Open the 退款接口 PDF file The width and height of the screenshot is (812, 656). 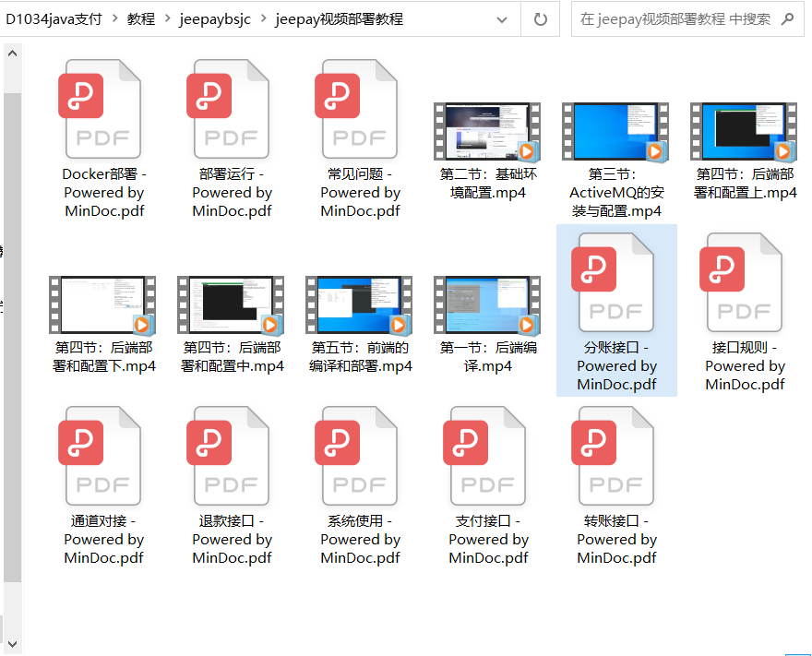pos(231,455)
